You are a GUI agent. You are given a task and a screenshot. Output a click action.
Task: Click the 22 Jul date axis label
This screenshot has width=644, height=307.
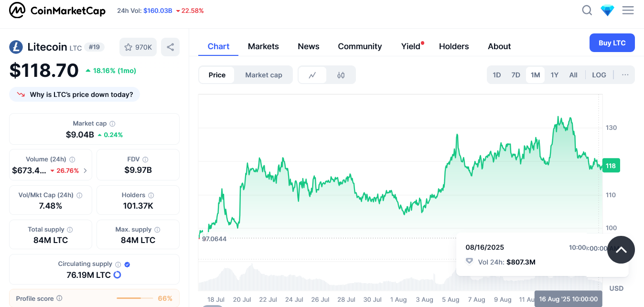(x=268, y=300)
